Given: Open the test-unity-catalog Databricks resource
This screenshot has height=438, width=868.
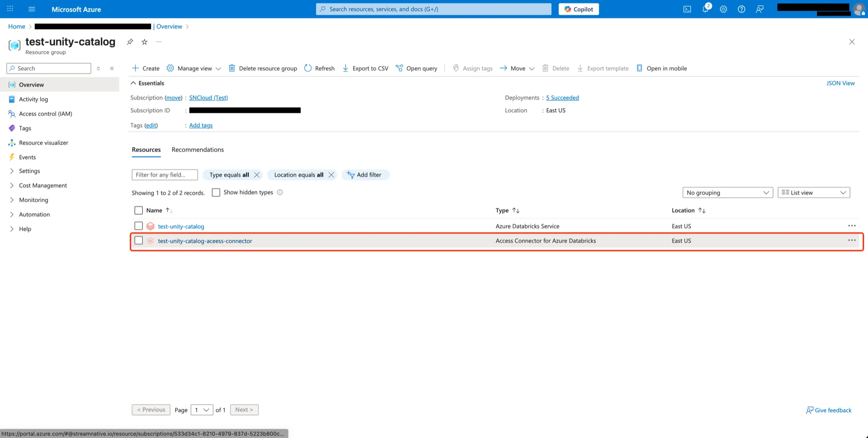Looking at the screenshot, I should point(181,226).
